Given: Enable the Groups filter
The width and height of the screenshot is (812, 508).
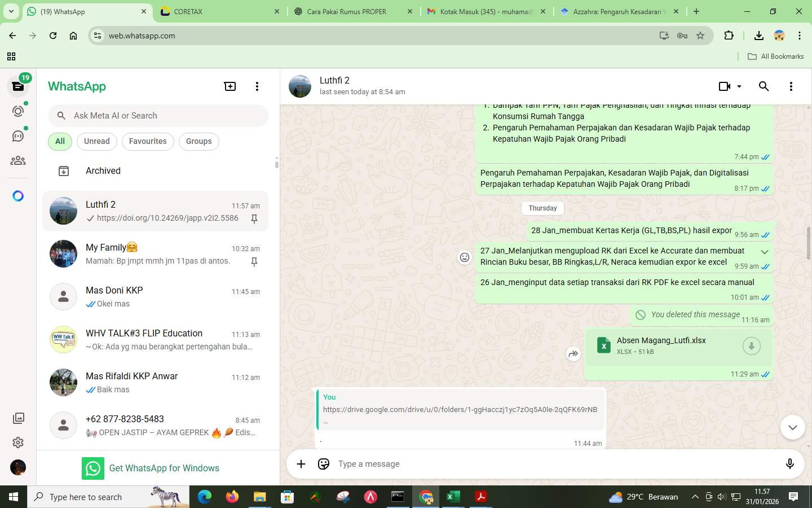Looking at the screenshot, I should click(198, 141).
